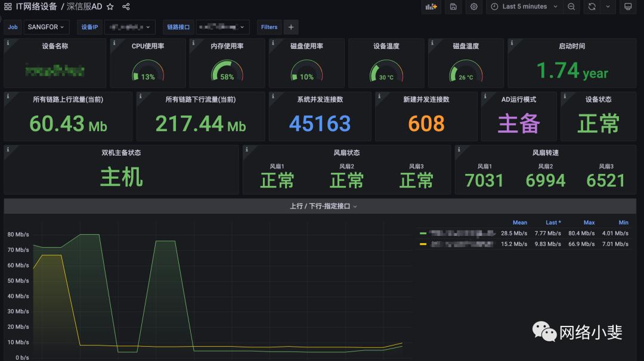Screen dimensions: 644x361
Task: Enable TV kiosk mode via monitor icon
Action: [628, 7]
